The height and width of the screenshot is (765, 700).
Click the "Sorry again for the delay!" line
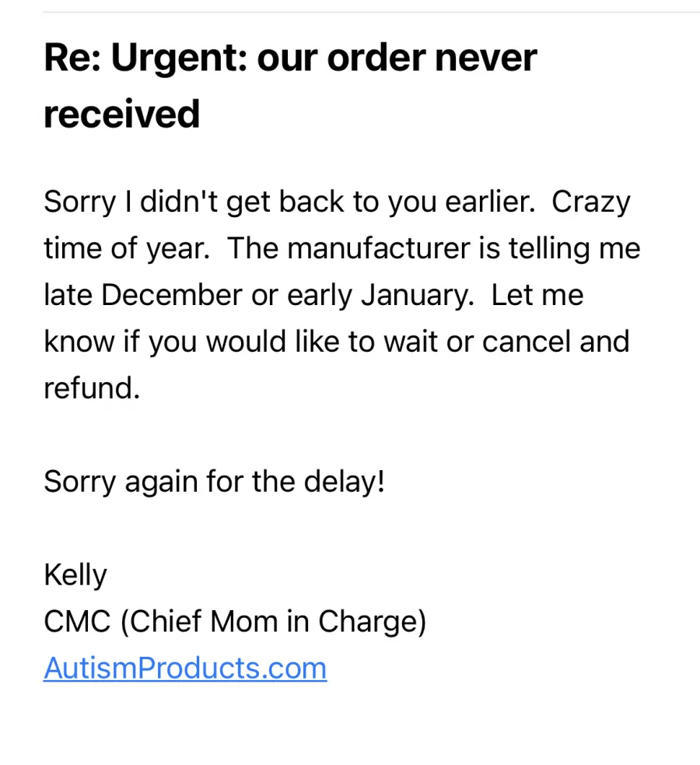click(x=215, y=482)
